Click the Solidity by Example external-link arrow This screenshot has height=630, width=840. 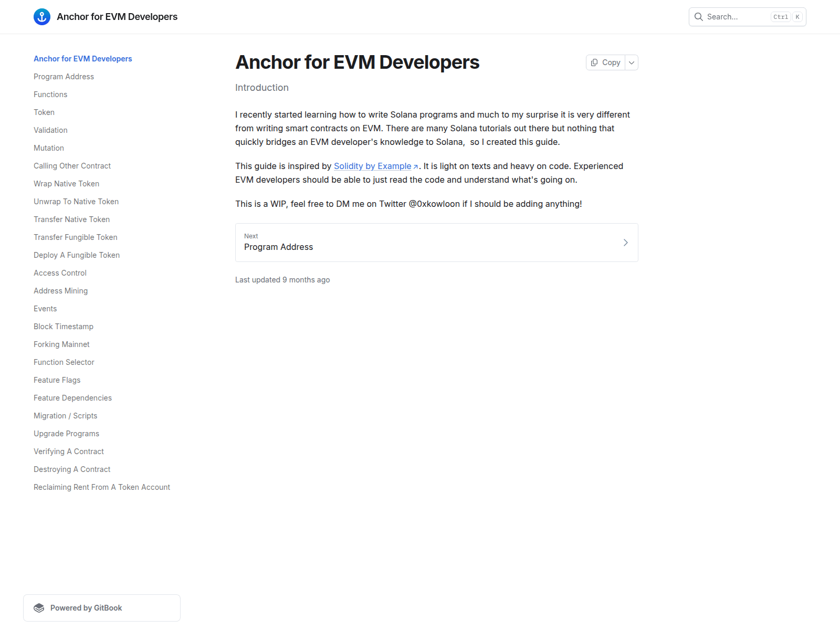click(x=415, y=167)
